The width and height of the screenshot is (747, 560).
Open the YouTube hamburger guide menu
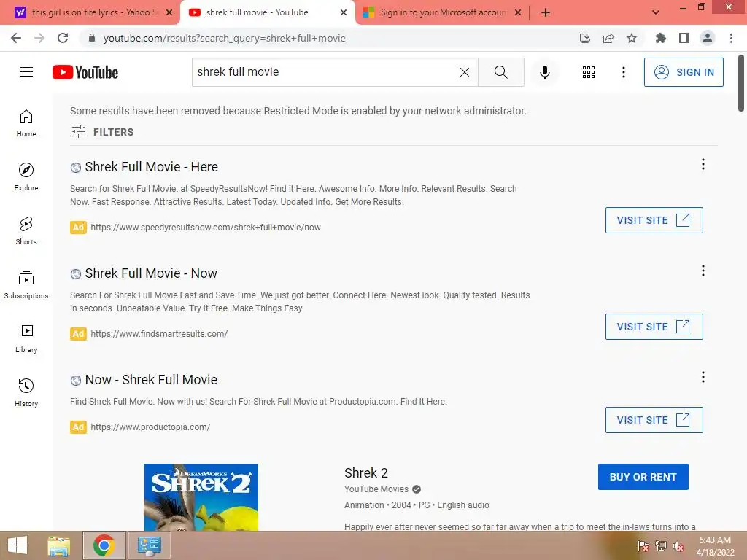click(26, 72)
